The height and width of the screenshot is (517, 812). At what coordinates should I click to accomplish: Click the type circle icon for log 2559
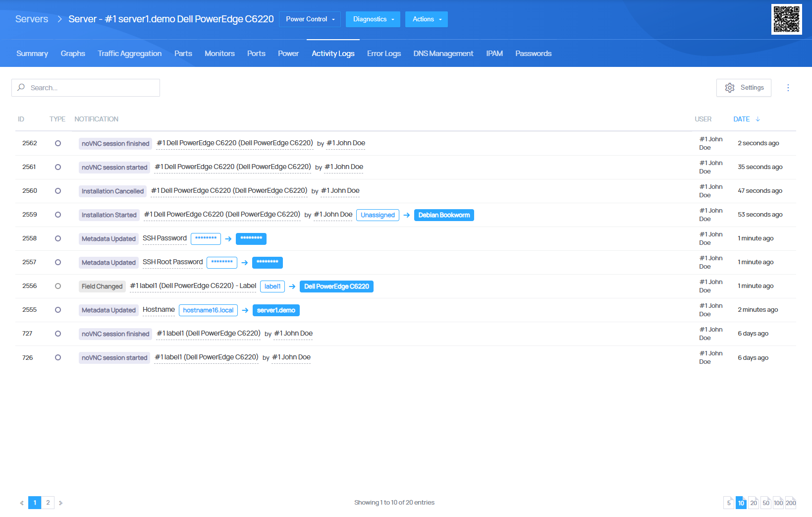tap(58, 215)
